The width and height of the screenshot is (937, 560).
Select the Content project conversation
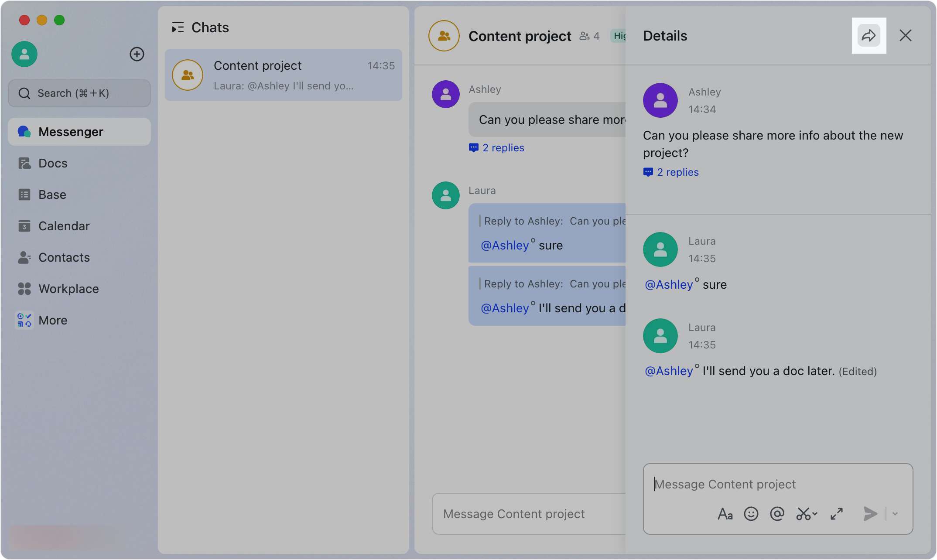[x=284, y=75]
